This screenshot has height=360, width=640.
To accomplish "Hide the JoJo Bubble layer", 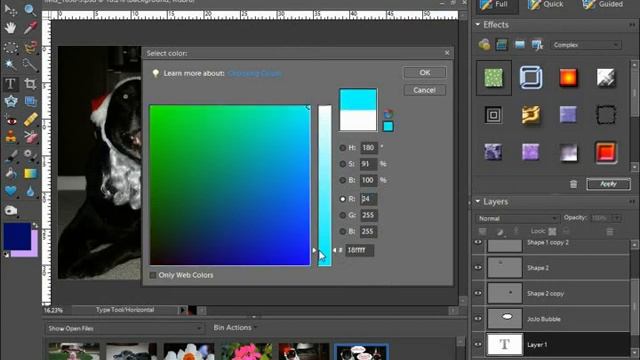I will pos(478,319).
